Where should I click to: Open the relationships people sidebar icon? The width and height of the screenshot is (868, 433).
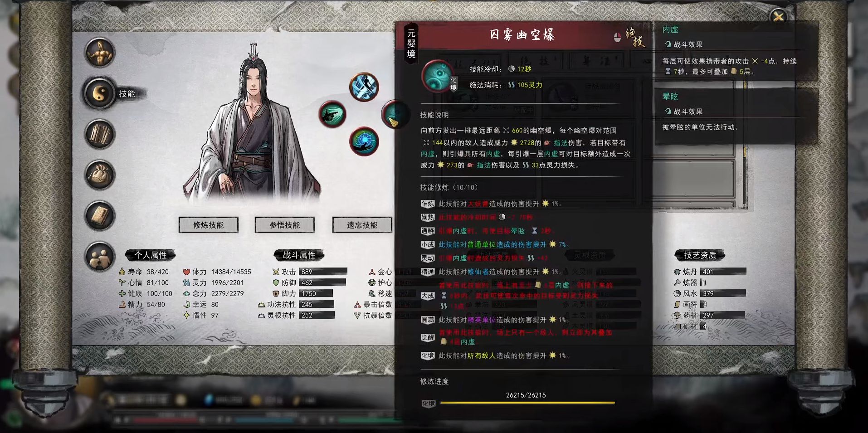point(100,257)
